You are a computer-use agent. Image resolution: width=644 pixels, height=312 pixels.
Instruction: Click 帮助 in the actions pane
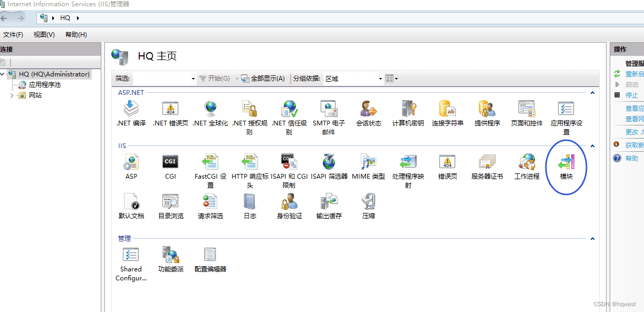click(632, 159)
